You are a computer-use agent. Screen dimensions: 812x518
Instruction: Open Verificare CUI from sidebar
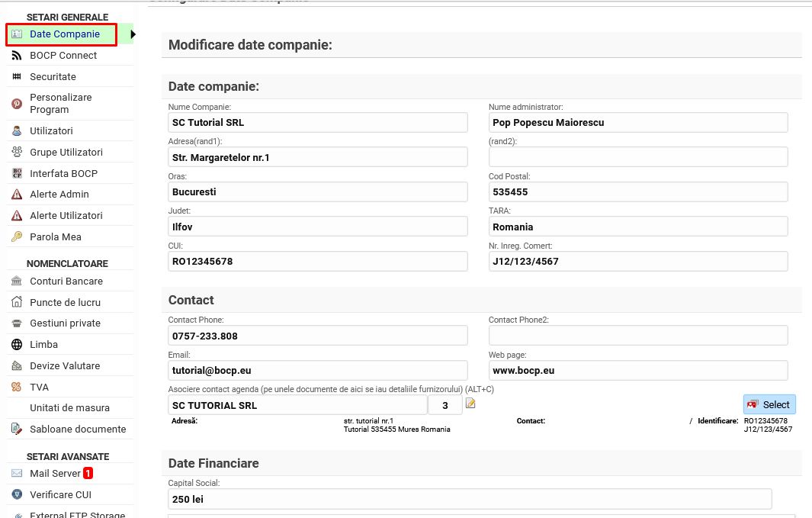coord(60,495)
